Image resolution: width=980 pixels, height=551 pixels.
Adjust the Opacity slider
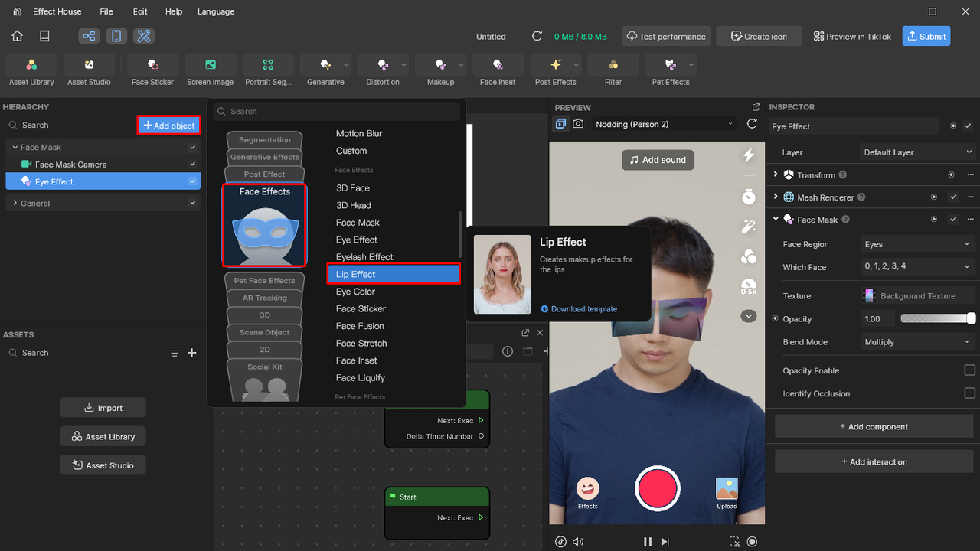(x=938, y=319)
